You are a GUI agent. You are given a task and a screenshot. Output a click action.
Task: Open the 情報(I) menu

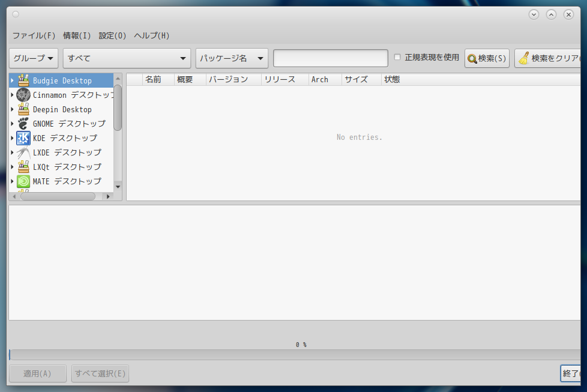tap(77, 35)
